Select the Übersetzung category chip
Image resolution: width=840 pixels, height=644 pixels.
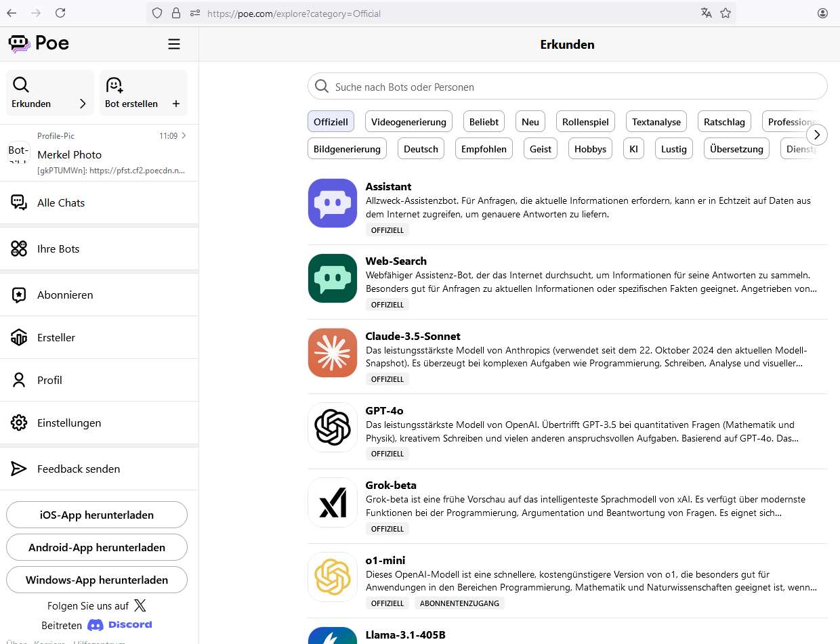point(736,149)
